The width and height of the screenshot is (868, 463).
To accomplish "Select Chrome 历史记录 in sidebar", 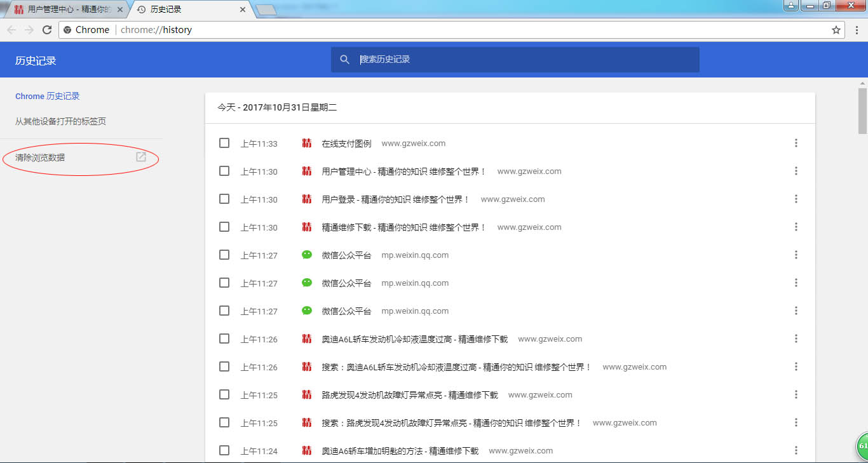I will pyautogui.click(x=48, y=97).
